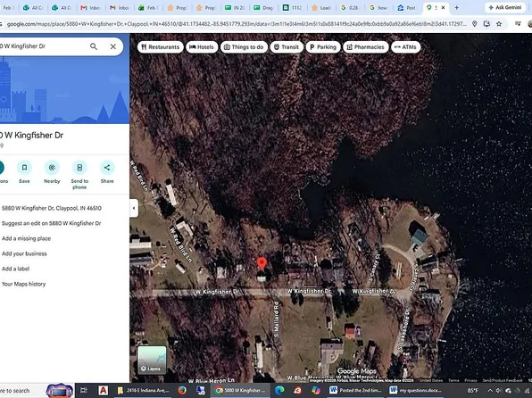This screenshot has height=398, width=532.
Task: Click the Send to phone icon
Action: [79, 168]
